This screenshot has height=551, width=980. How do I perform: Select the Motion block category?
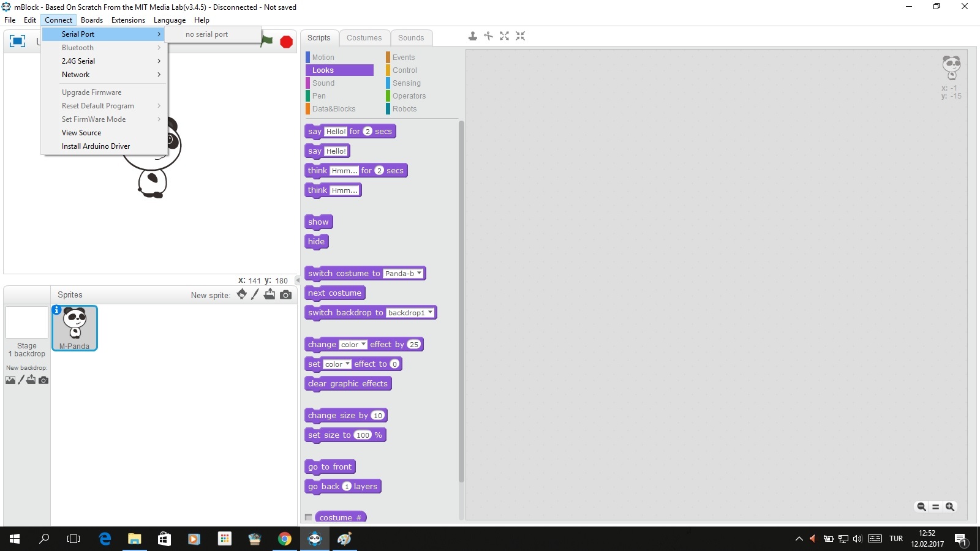point(339,58)
